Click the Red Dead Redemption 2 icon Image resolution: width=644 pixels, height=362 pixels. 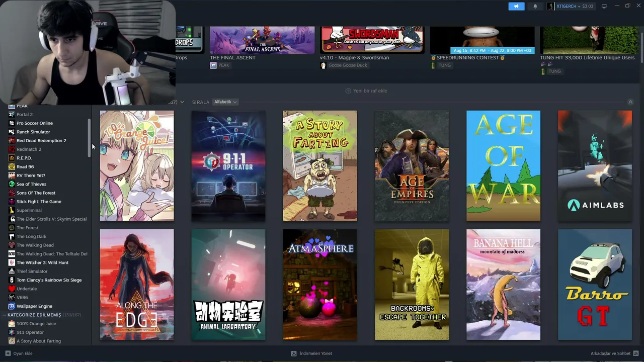(12, 141)
